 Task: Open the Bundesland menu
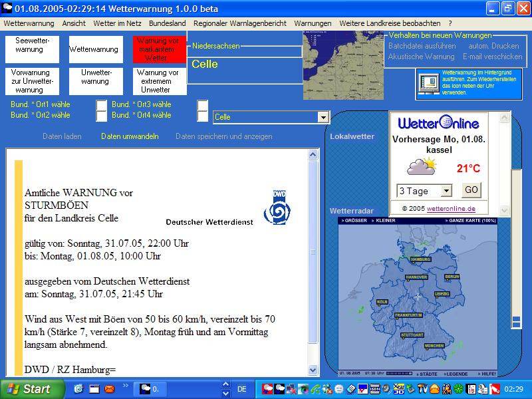[167, 23]
